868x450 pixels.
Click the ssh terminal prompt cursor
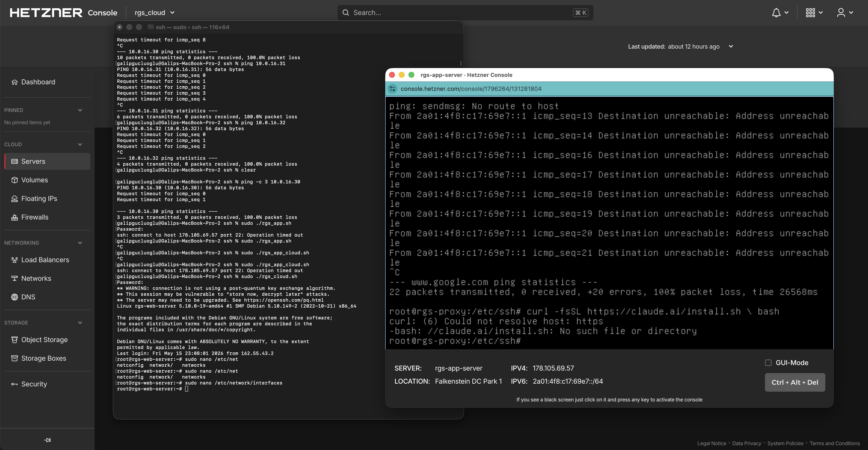(187, 389)
